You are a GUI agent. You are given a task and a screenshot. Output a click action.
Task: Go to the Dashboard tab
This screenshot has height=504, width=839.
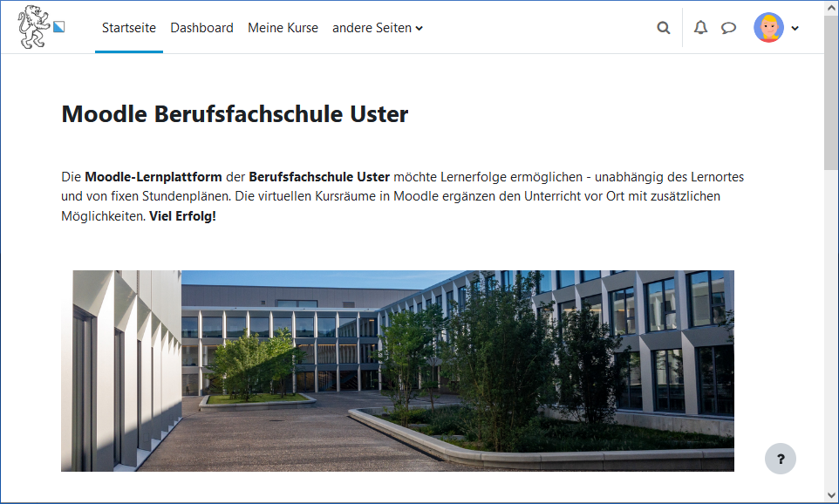(201, 28)
